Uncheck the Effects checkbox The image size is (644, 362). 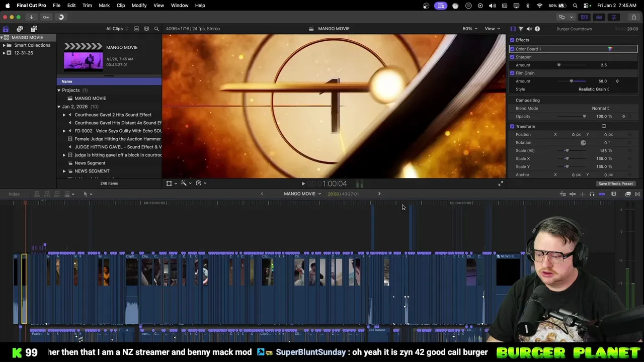[x=512, y=40]
